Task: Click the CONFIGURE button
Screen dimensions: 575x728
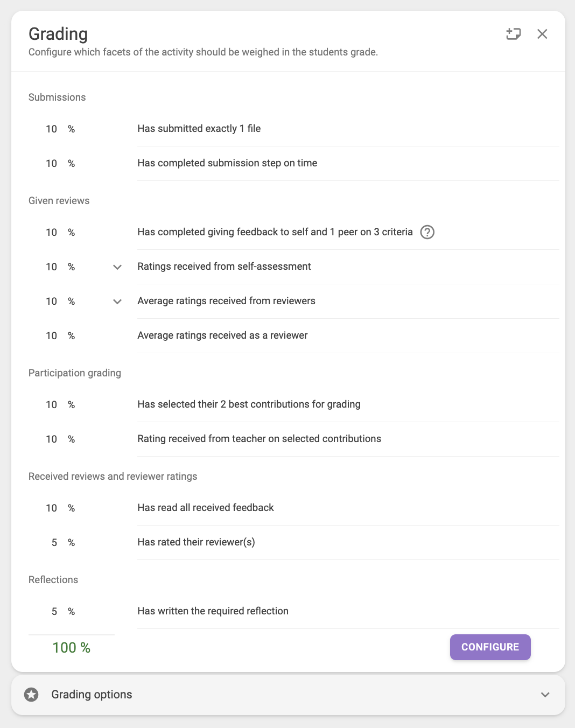Action: (490, 647)
